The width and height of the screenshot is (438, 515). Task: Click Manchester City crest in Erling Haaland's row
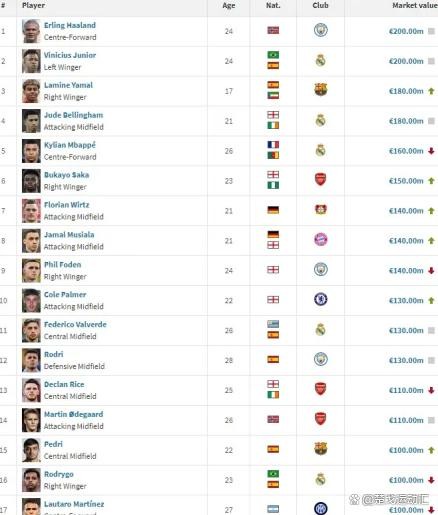coord(321,30)
